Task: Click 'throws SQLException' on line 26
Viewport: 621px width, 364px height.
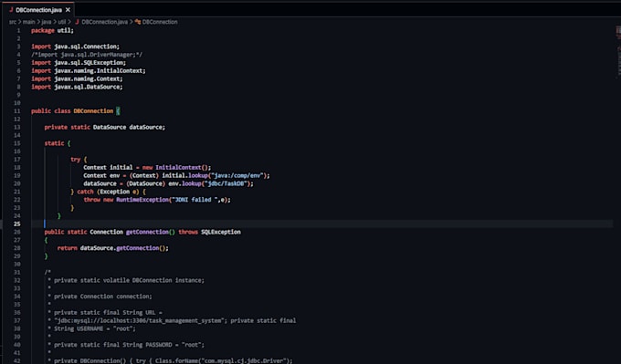Action: click(209, 233)
